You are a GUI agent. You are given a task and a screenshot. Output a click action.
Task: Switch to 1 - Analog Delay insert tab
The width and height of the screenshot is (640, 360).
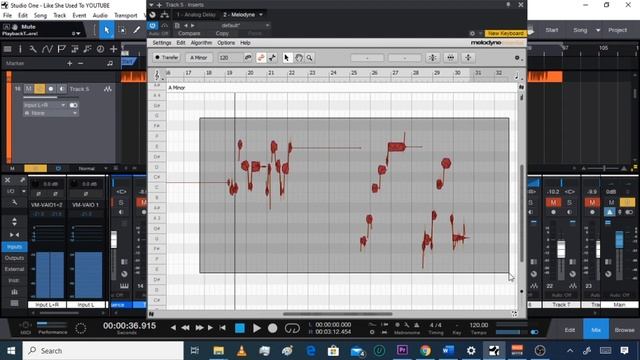196,15
